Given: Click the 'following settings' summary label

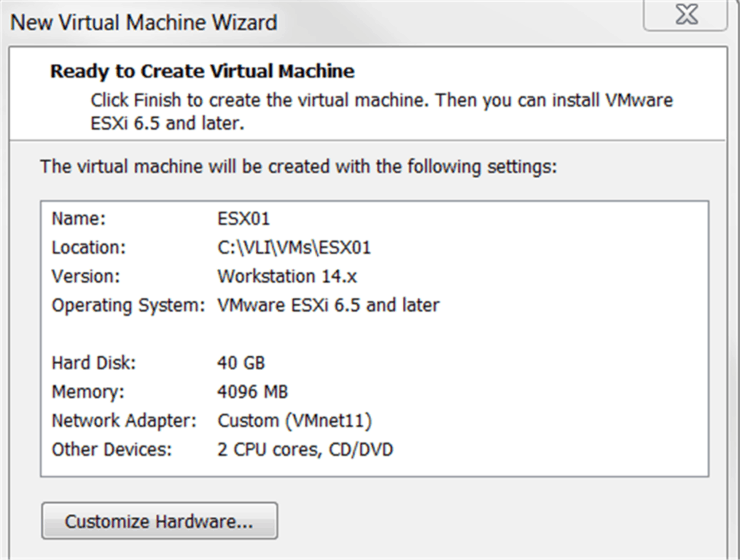Looking at the screenshot, I should pyautogui.click(x=298, y=165).
